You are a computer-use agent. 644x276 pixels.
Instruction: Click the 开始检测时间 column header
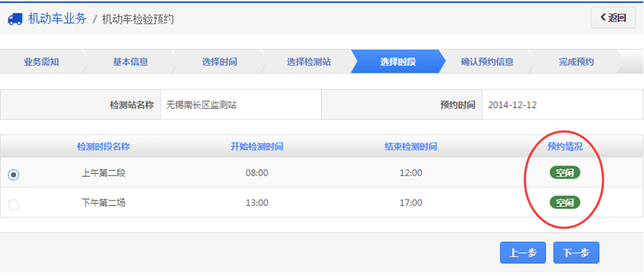[257, 147]
